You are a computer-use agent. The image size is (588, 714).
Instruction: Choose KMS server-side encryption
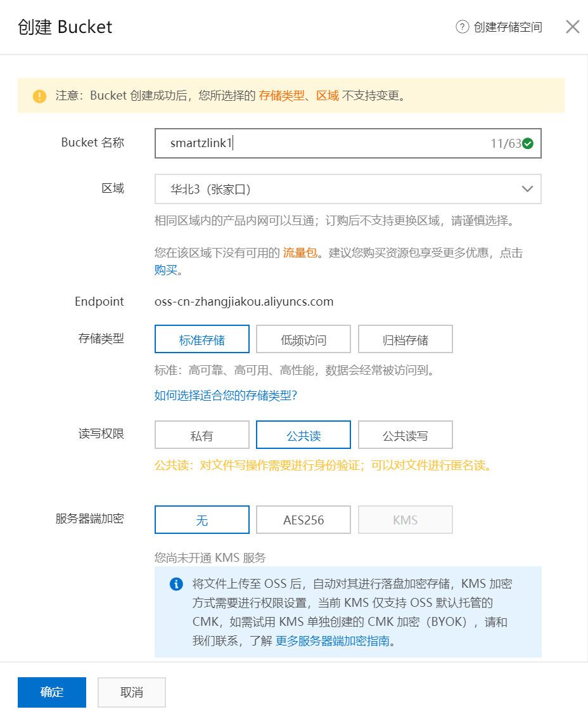(406, 519)
